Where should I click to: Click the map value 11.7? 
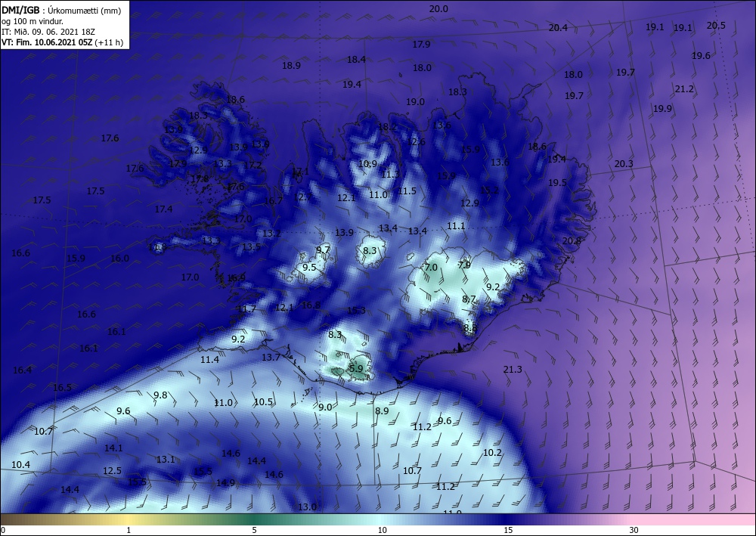[x=247, y=309]
